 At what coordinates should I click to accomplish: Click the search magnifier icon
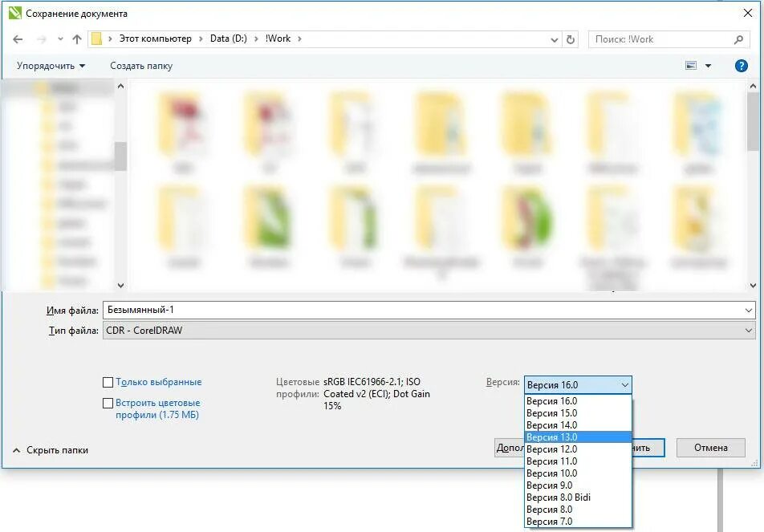point(738,39)
